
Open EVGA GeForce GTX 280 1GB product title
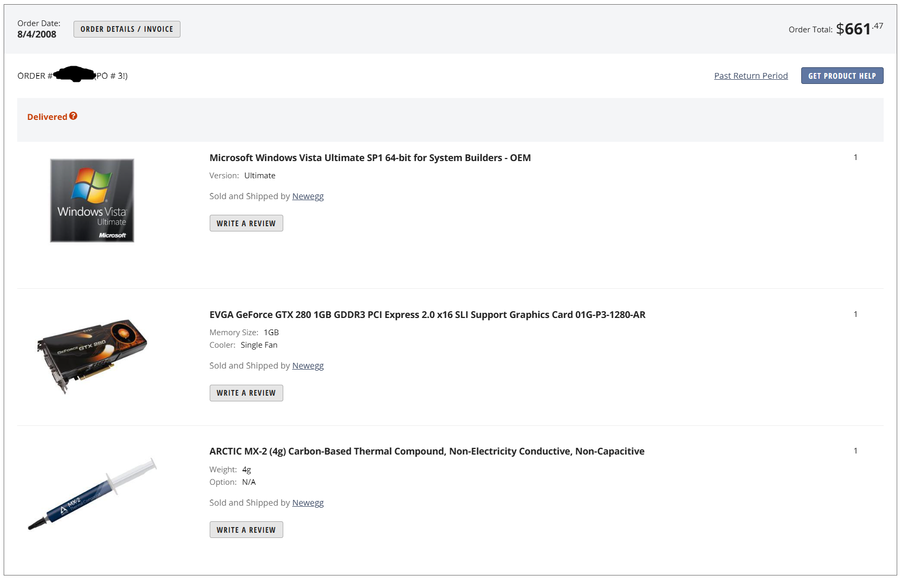click(x=427, y=315)
